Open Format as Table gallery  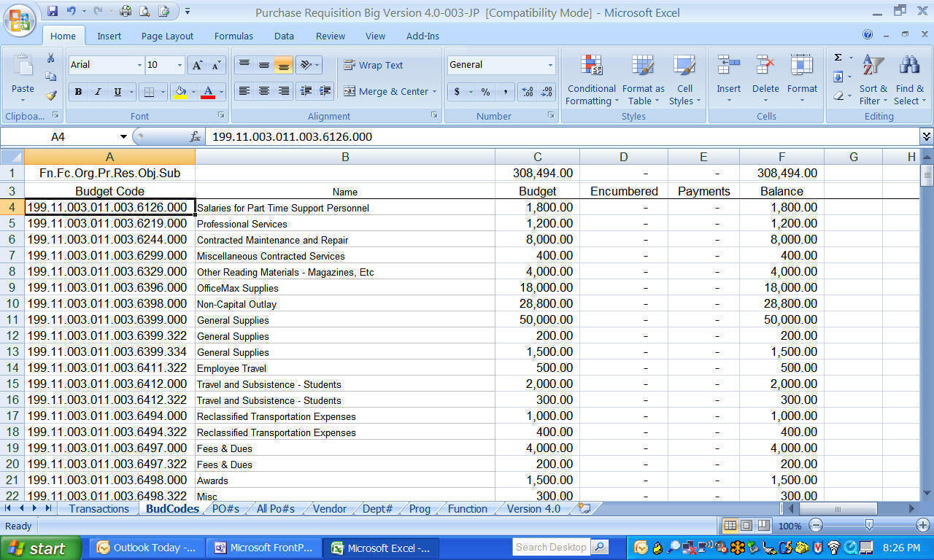pyautogui.click(x=643, y=79)
